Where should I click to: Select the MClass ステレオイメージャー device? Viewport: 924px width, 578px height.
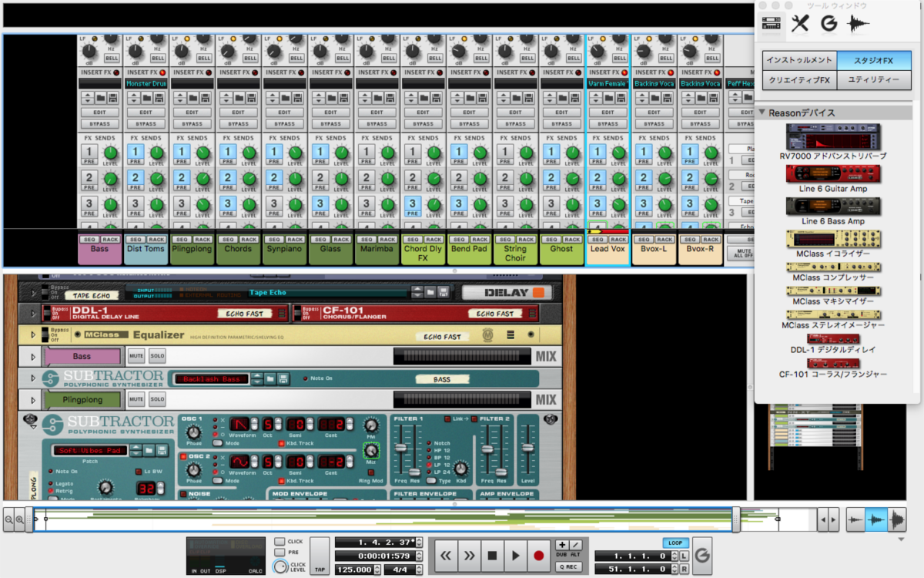tap(833, 315)
